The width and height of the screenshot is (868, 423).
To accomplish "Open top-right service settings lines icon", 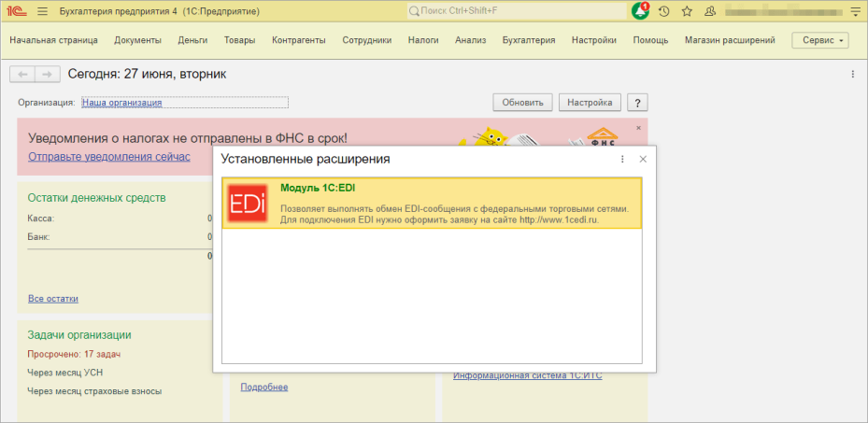I will pos(855,11).
